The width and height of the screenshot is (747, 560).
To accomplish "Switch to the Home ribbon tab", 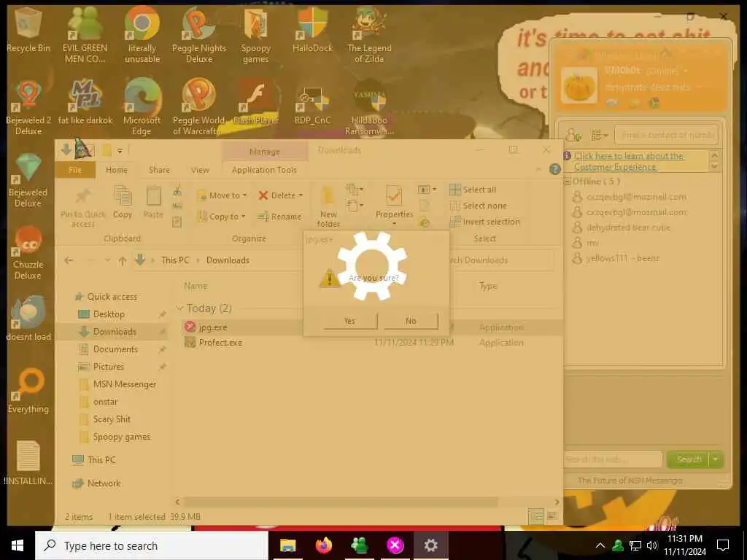I will click(x=116, y=170).
